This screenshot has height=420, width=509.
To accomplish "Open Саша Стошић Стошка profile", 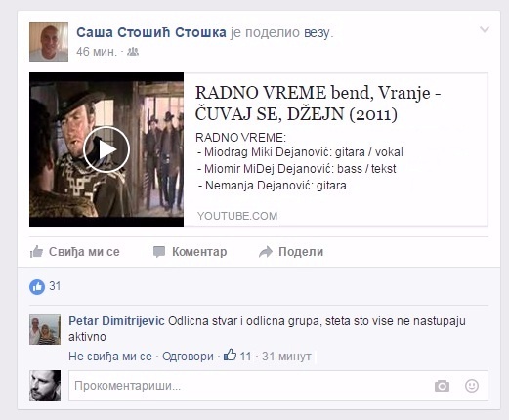I will point(151,32).
